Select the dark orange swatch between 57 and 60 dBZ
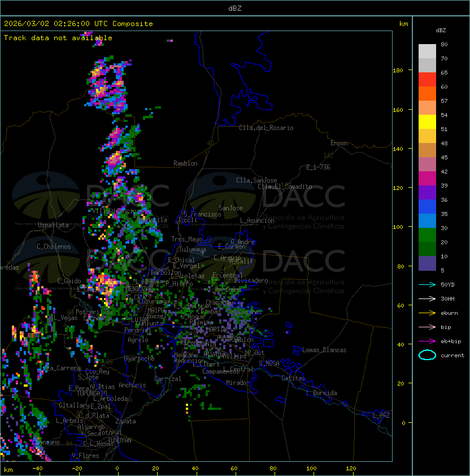The height and width of the screenshot is (476, 470). (x=427, y=94)
